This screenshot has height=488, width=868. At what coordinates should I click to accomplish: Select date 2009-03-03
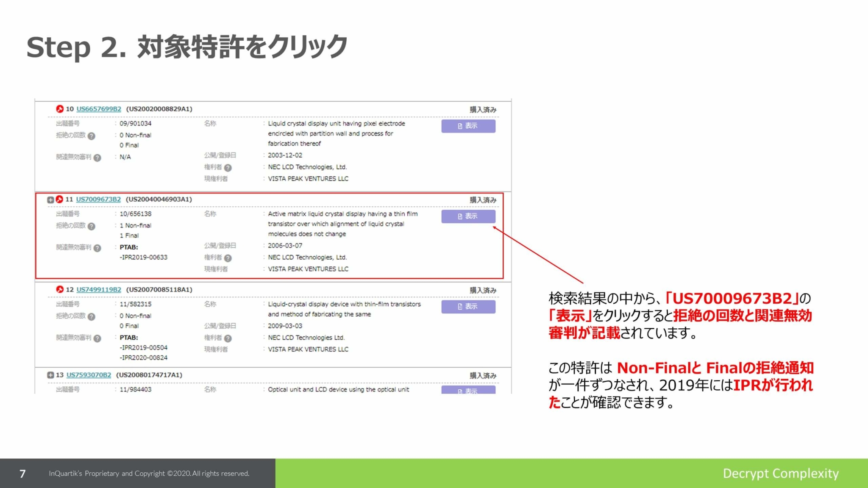(285, 326)
